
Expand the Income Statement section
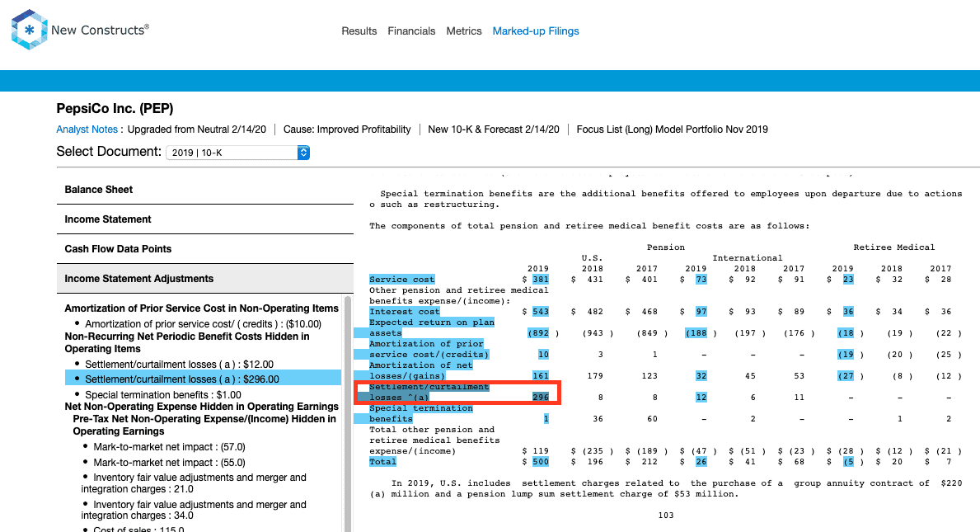(205, 219)
